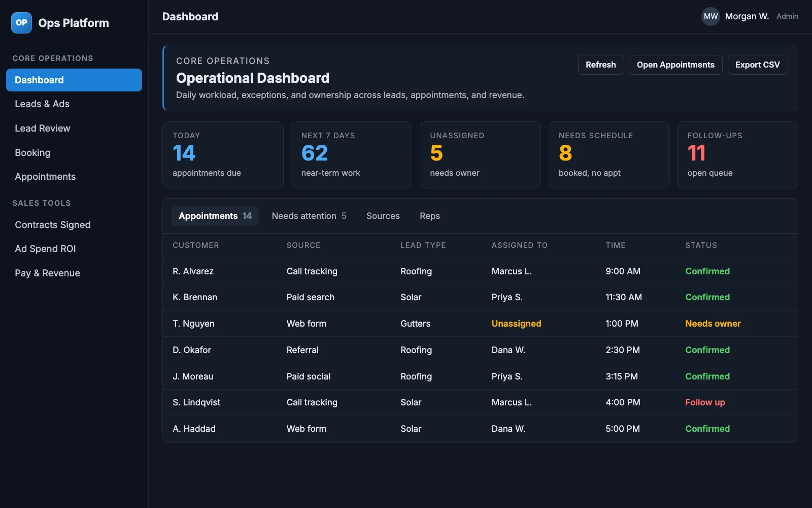Open the Unassigned 5 card

pos(480,155)
